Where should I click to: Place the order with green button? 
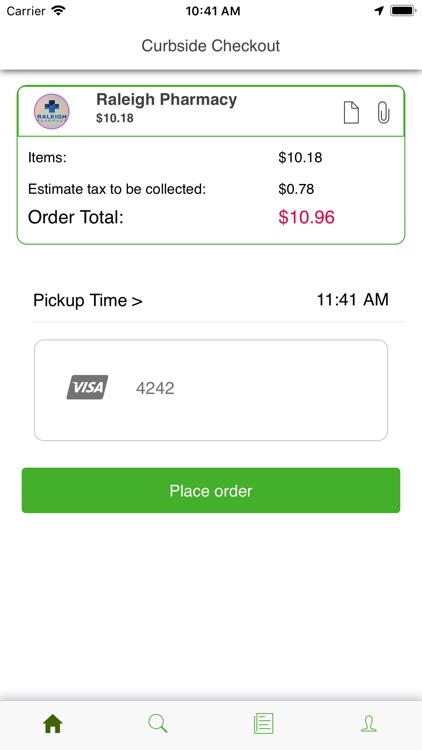point(211,490)
